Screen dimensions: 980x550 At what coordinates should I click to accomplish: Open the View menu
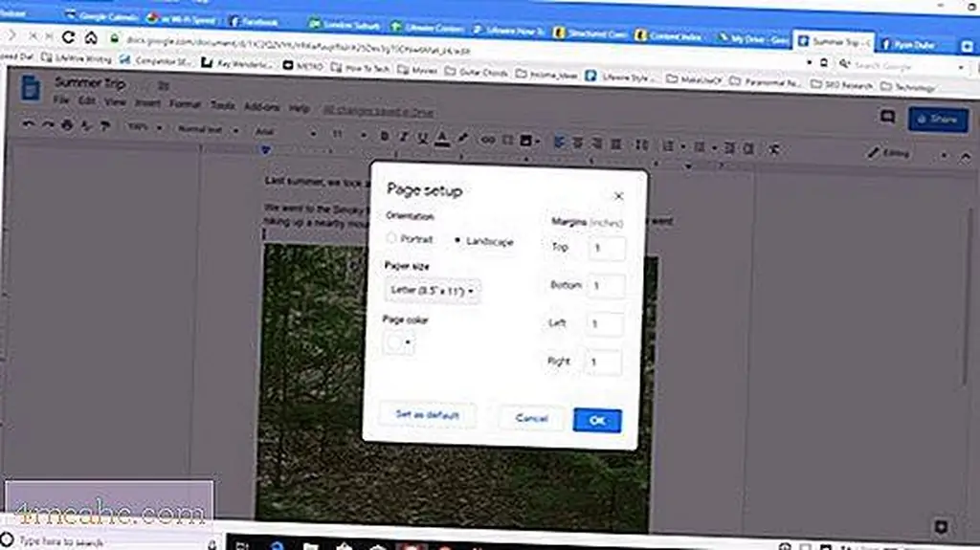115,102
